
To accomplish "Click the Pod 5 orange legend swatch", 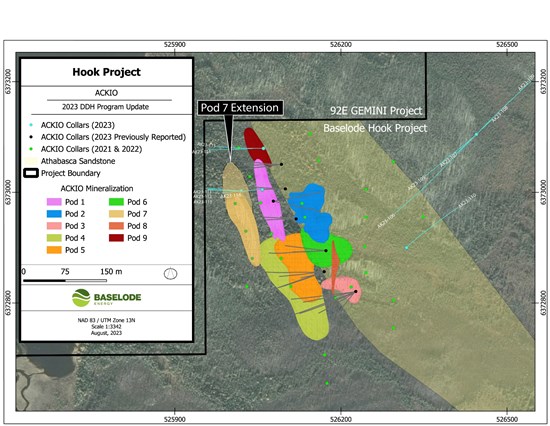I will 54,250.
